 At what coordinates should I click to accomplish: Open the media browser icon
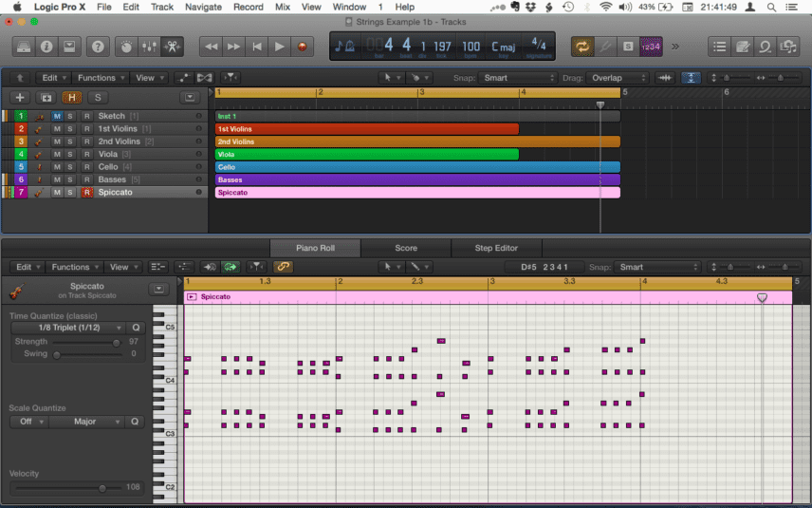pos(788,47)
